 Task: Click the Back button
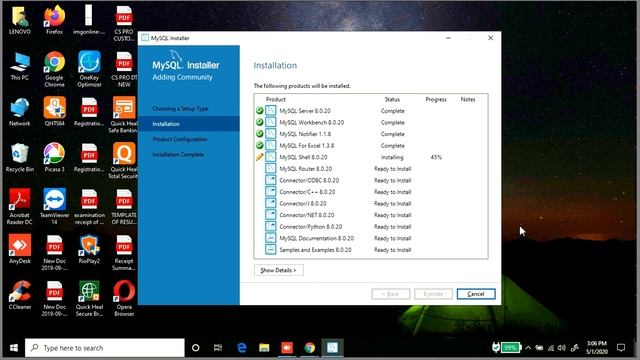(x=391, y=294)
